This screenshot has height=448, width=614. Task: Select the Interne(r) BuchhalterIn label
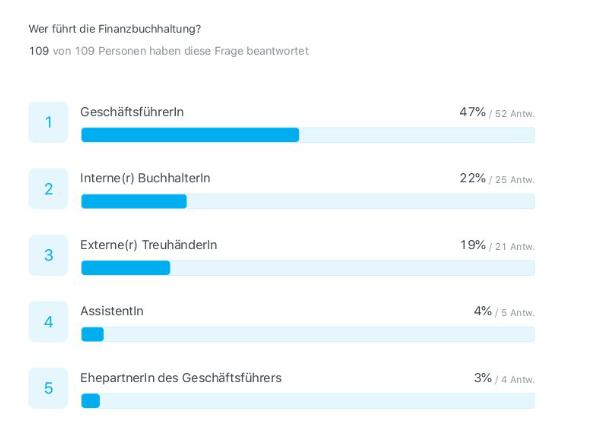tap(145, 178)
